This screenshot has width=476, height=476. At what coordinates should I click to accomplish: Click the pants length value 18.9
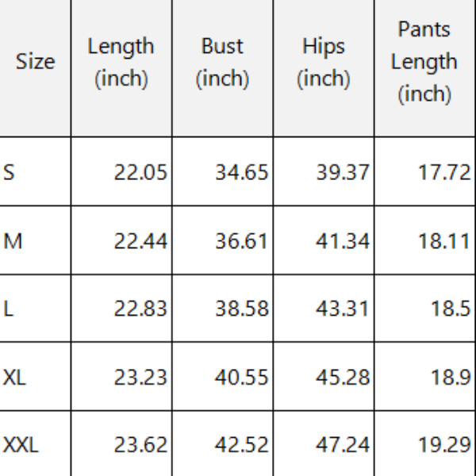tap(424, 376)
